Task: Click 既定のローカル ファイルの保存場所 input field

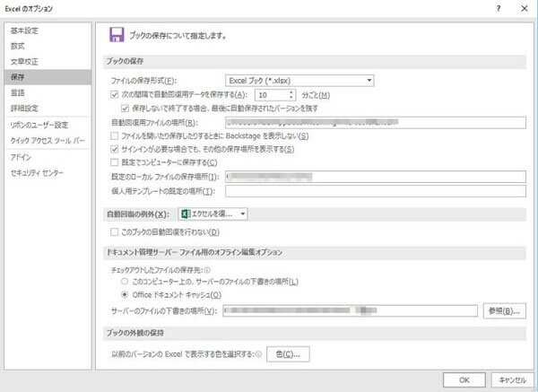Action: 376,177
